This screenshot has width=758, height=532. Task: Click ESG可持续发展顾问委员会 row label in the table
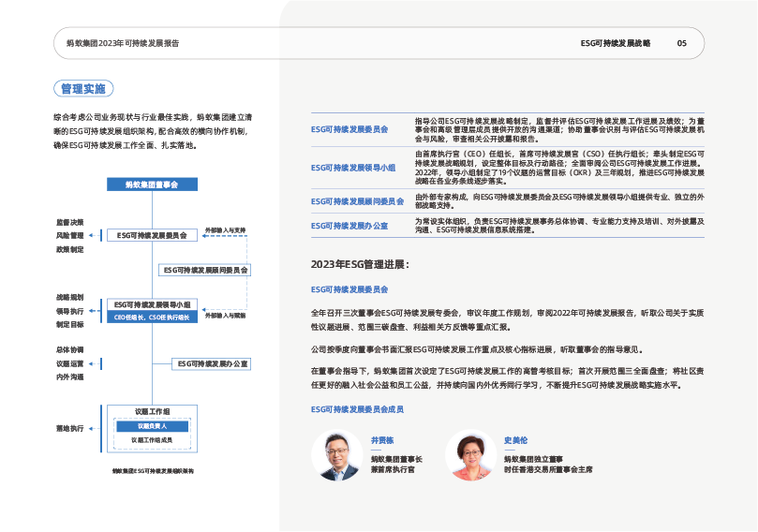click(x=357, y=201)
